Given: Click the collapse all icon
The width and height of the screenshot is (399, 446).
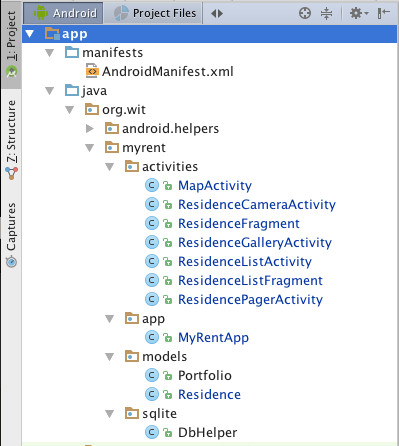Looking at the screenshot, I should pyautogui.click(x=326, y=13).
